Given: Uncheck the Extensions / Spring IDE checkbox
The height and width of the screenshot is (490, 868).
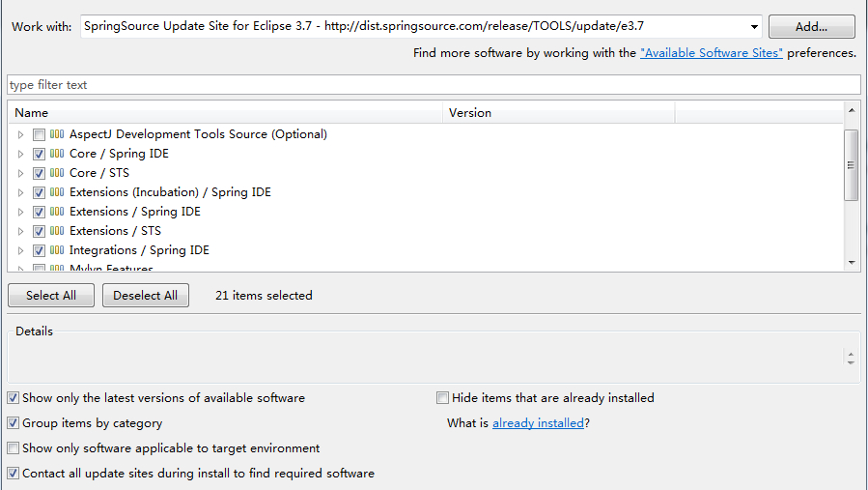Looking at the screenshot, I should [x=39, y=213].
